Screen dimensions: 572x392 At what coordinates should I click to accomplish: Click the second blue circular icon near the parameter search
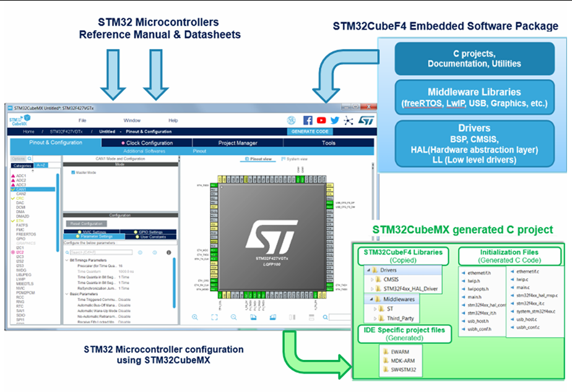[x=155, y=252]
